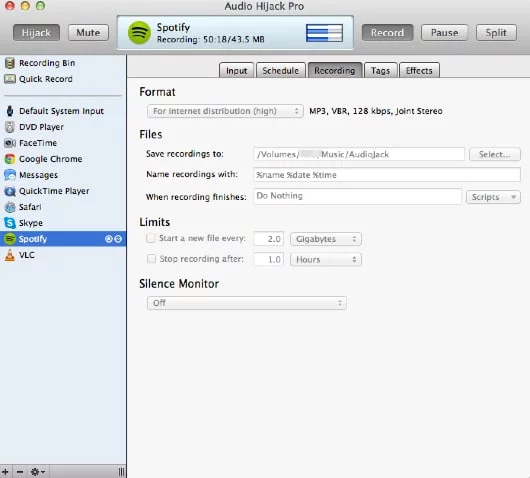530x478 pixels.
Task: Open the Format preset dropdown
Action: pos(225,111)
